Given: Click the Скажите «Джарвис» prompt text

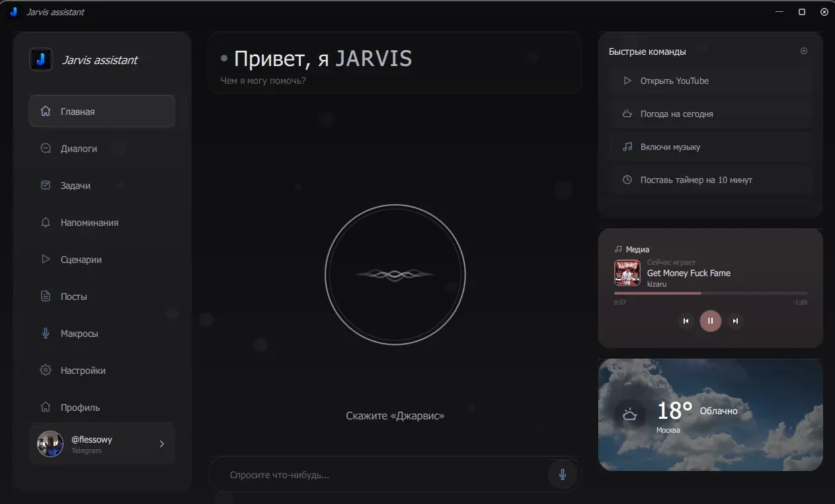Looking at the screenshot, I should (x=395, y=416).
